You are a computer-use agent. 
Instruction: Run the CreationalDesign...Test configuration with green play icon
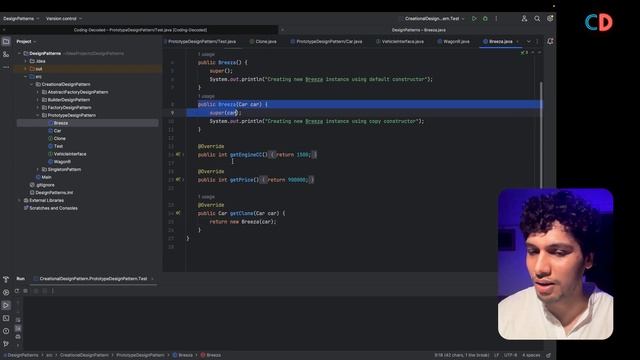tap(474, 18)
